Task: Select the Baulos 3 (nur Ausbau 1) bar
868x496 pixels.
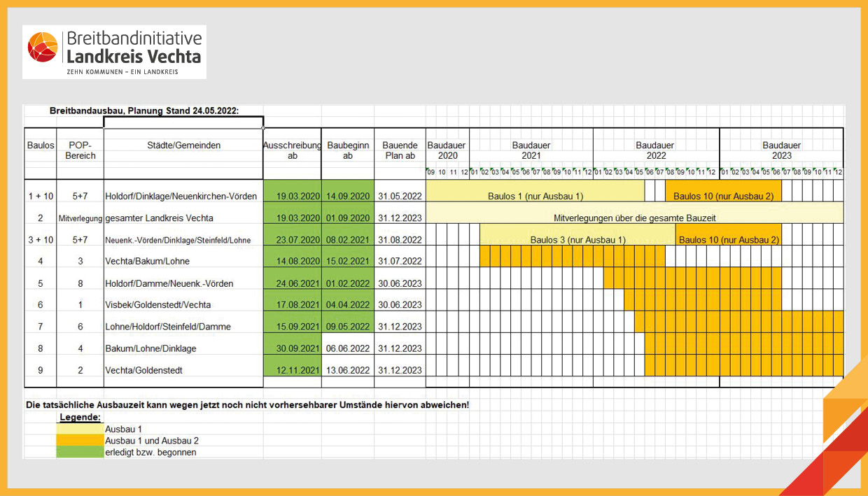Action: coord(577,240)
